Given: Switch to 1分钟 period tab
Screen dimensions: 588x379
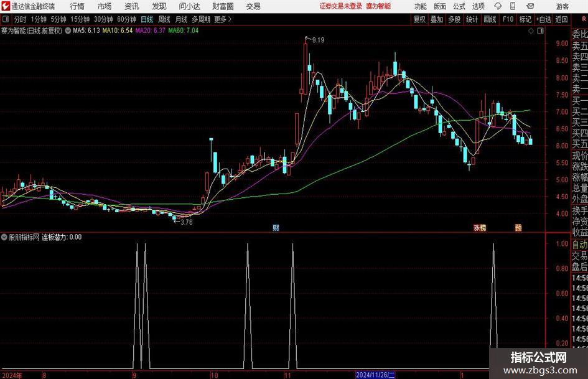Looking at the screenshot, I should [x=39, y=19].
